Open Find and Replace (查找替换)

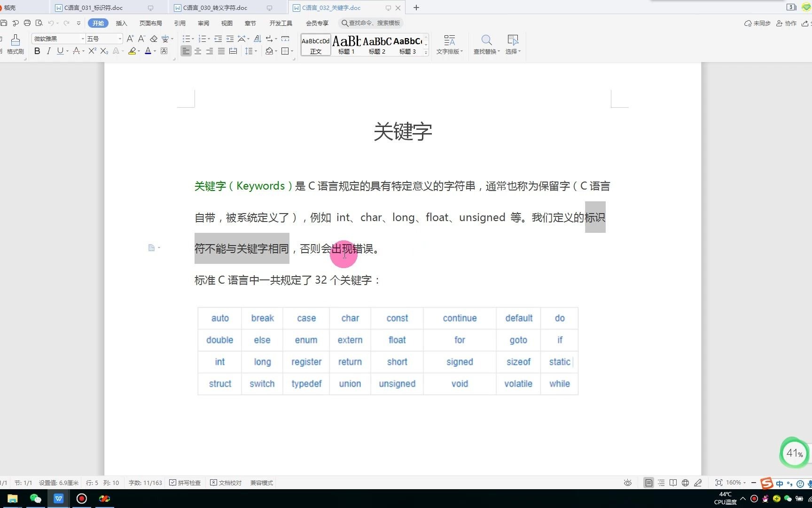point(486,44)
